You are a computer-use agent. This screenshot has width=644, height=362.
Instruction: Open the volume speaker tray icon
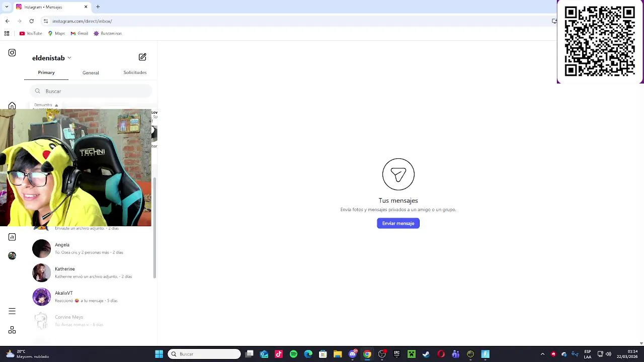point(608,354)
